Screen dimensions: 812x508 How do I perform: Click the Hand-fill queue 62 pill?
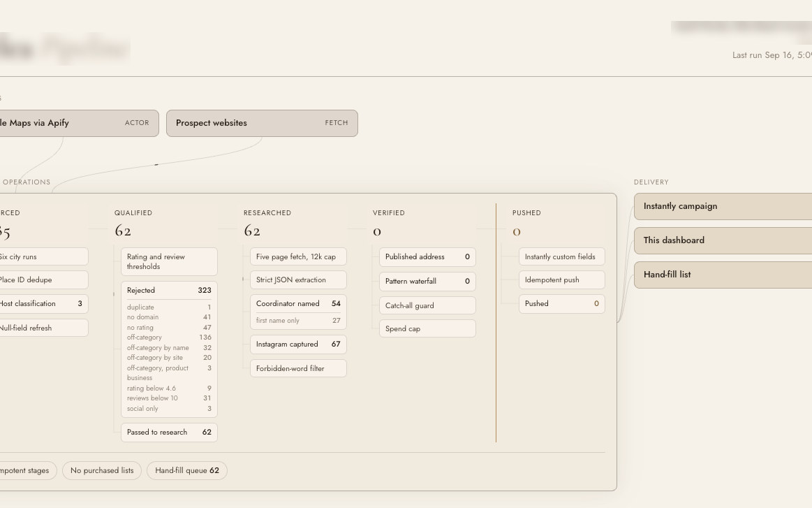tap(187, 471)
